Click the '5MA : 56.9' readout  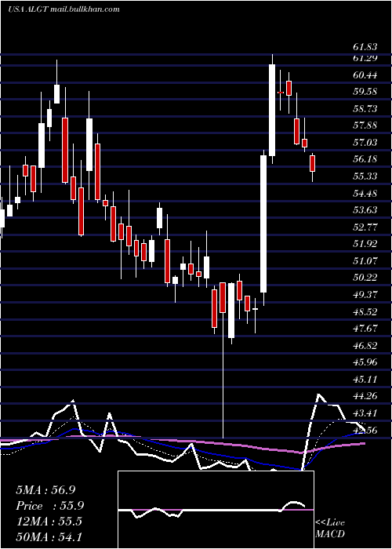click(45, 490)
